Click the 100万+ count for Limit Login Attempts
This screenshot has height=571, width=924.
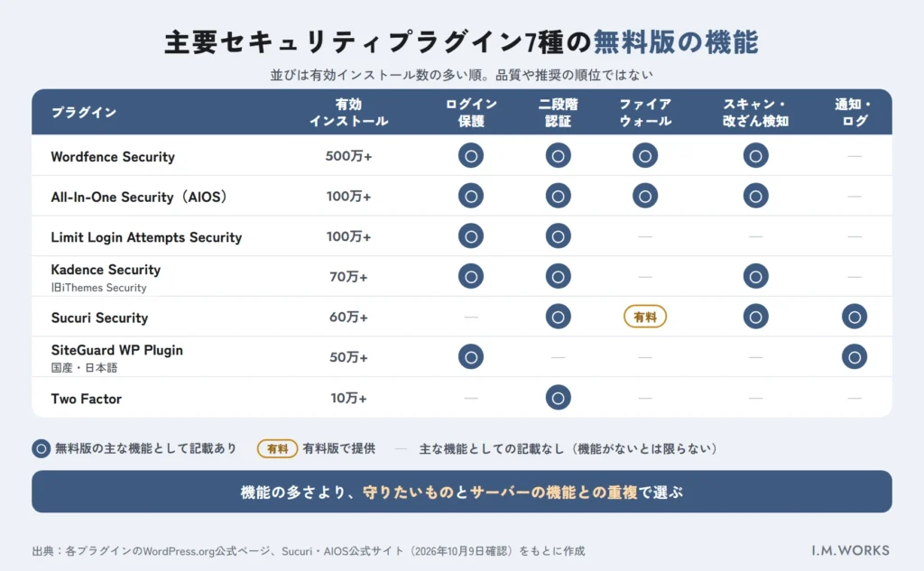point(349,236)
